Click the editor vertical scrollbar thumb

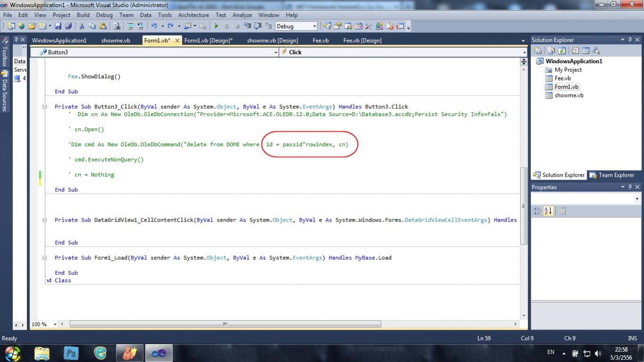tap(523, 206)
